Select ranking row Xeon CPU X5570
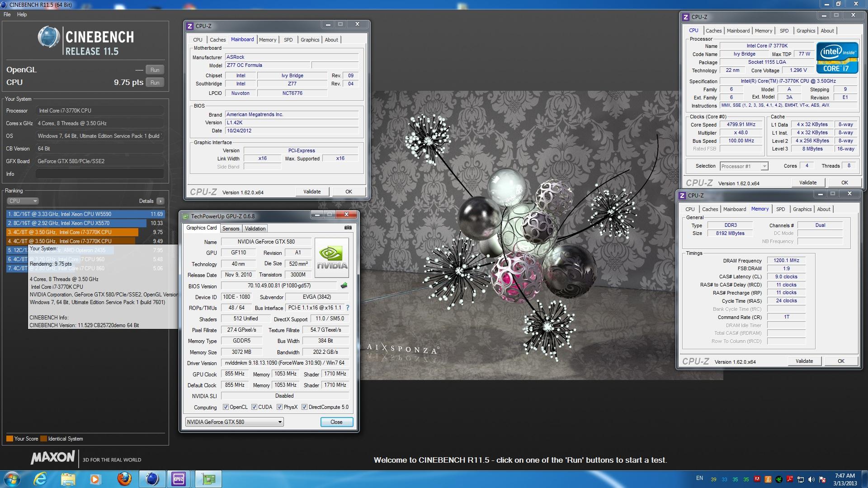Image resolution: width=868 pixels, height=488 pixels. [x=85, y=223]
